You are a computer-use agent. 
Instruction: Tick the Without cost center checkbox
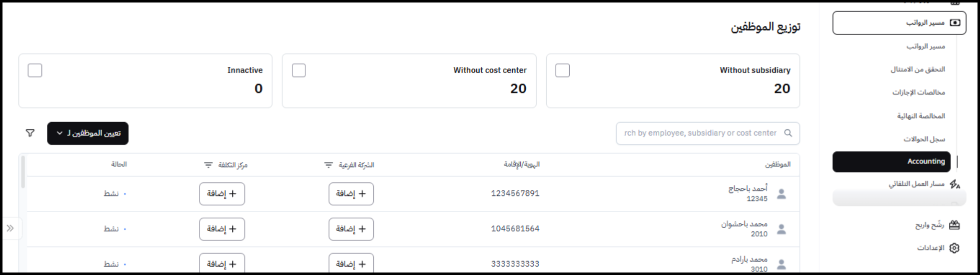click(299, 70)
